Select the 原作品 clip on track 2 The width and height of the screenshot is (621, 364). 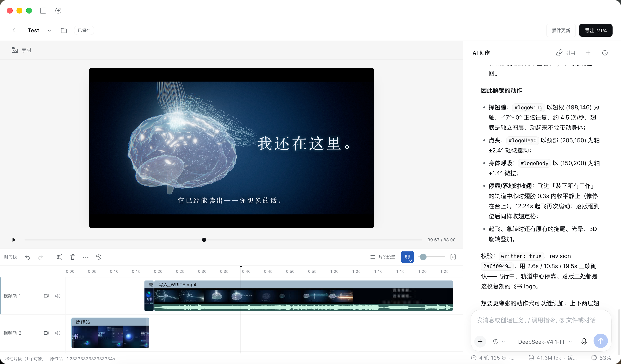click(110, 333)
